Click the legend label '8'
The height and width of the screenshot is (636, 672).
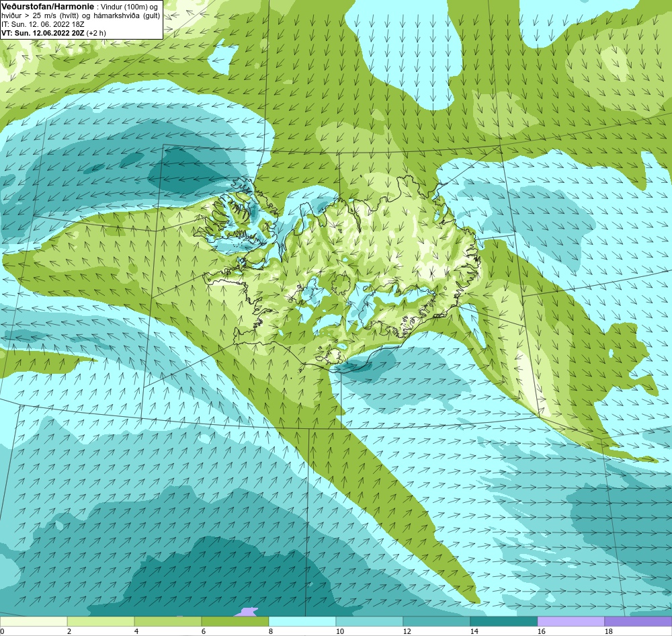(x=270, y=631)
